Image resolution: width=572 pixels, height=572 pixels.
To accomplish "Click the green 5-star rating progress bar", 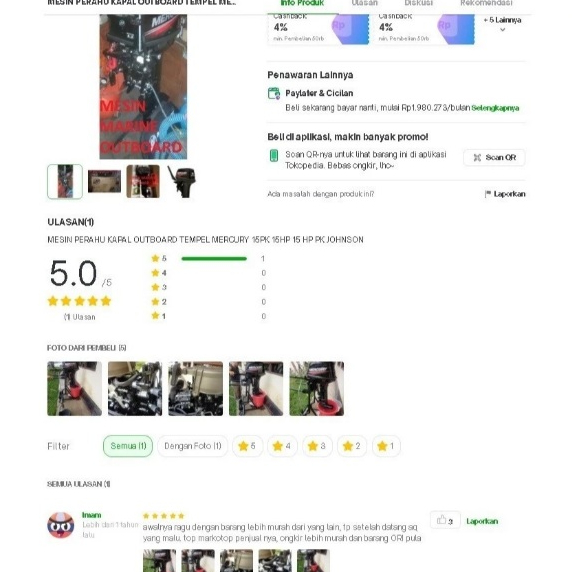I will [x=214, y=259].
